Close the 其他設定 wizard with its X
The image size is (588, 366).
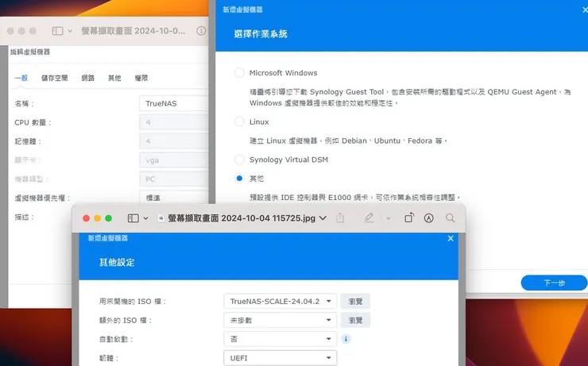(451, 238)
